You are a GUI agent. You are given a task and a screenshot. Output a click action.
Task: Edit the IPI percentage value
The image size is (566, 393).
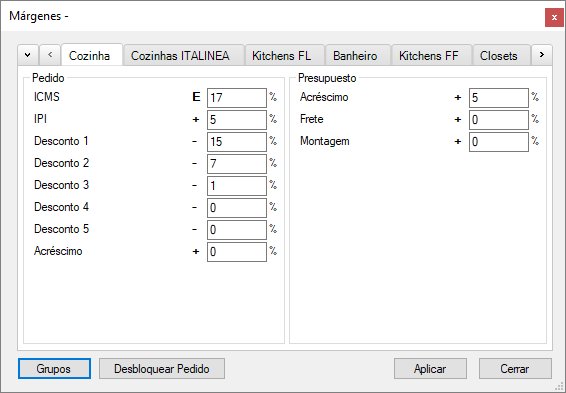[237, 120]
